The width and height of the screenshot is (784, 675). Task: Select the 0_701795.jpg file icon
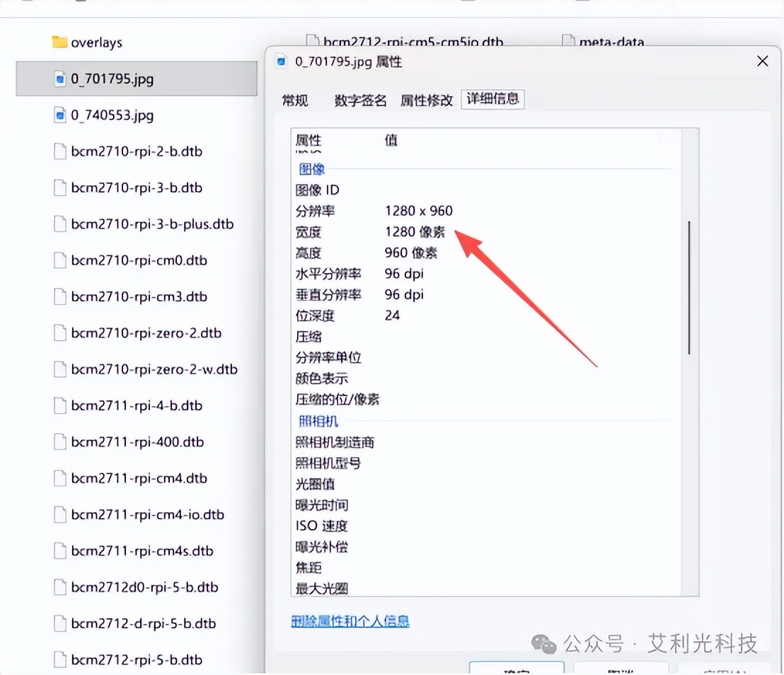click(x=60, y=79)
